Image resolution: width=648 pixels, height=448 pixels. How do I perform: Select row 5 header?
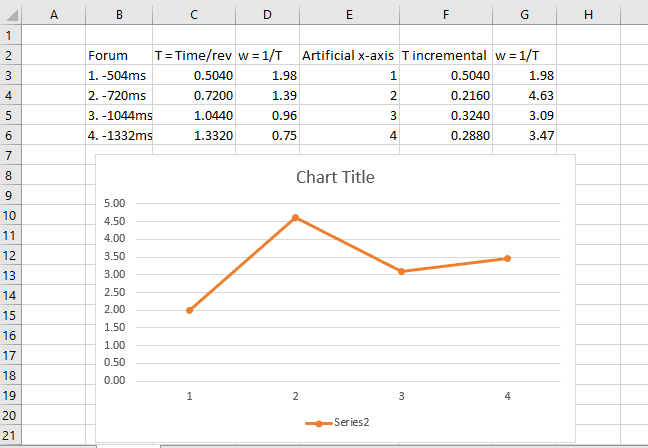9,115
